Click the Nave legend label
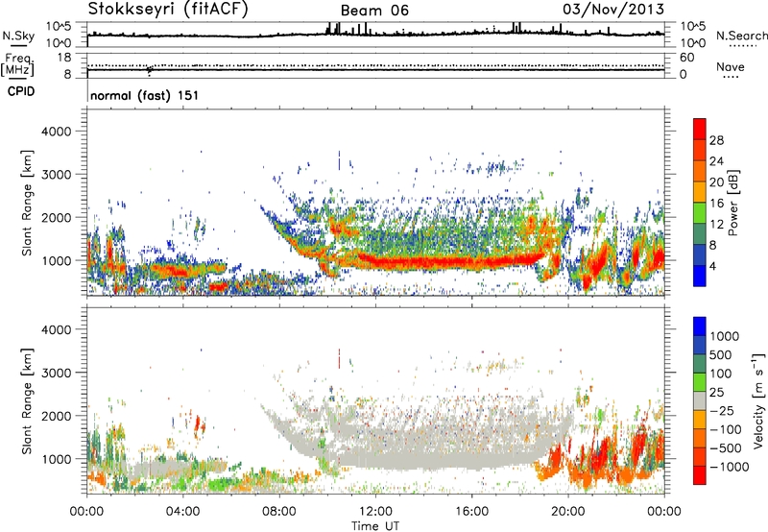The height and width of the screenshot is (532, 768). [731, 66]
